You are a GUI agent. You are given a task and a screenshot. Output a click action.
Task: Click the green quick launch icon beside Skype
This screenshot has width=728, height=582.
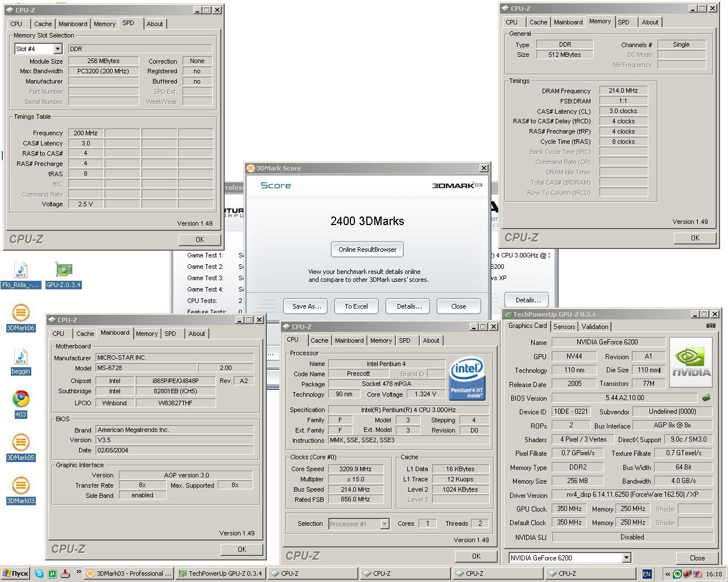(x=52, y=573)
